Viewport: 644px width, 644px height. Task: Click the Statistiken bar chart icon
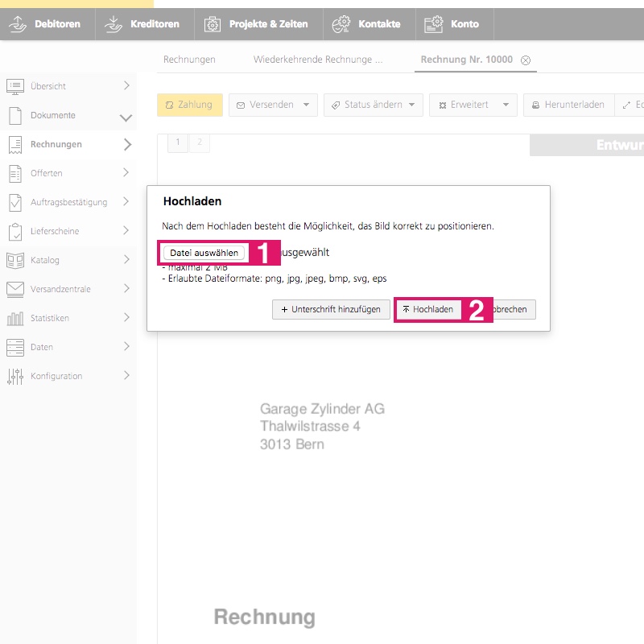tap(14, 318)
